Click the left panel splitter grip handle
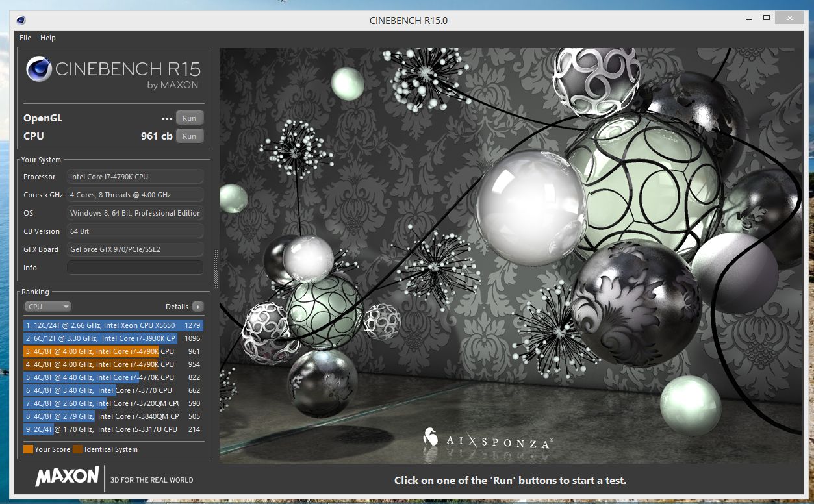The width and height of the screenshot is (814, 504). (x=216, y=268)
